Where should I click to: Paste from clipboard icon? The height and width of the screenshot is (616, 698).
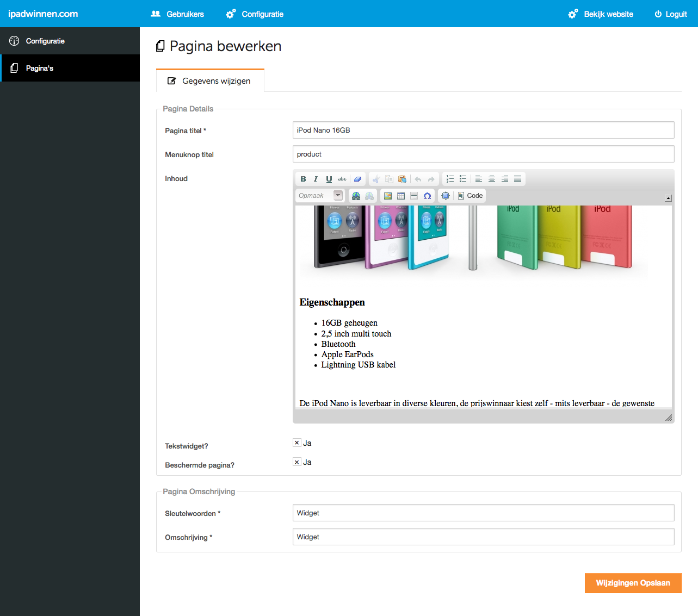(403, 179)
